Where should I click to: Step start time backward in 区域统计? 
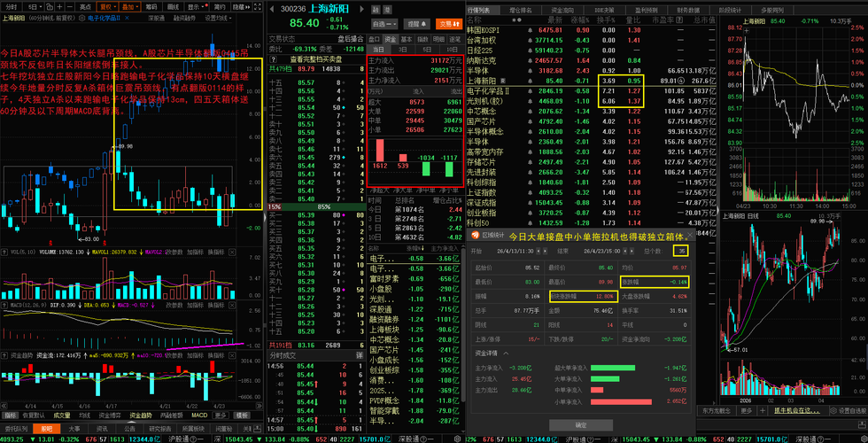pos(539,251)
